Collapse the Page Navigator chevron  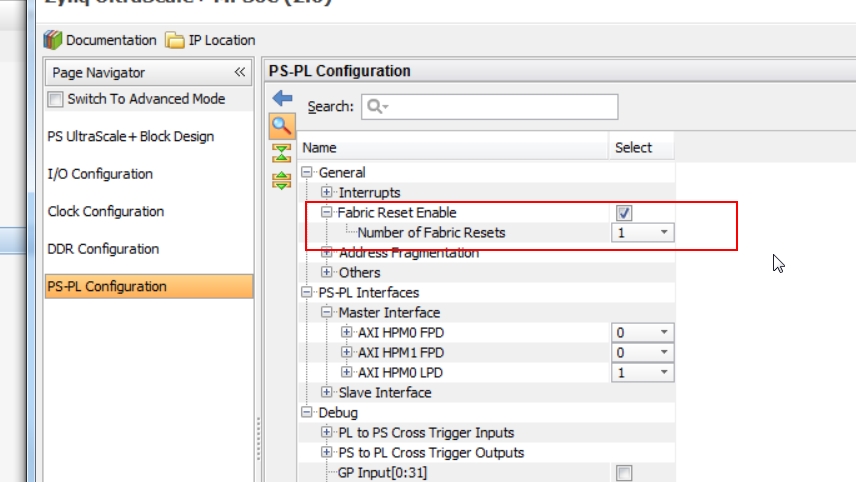pos(240,72)
